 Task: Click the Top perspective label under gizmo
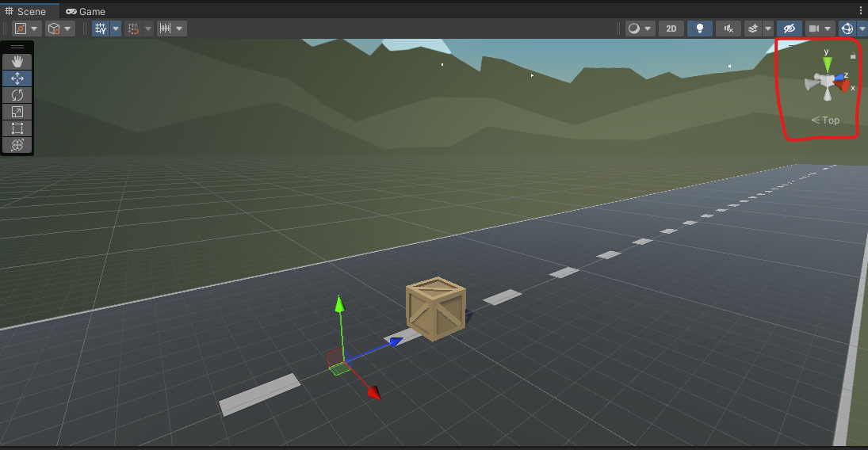click(x=826, y=120)
